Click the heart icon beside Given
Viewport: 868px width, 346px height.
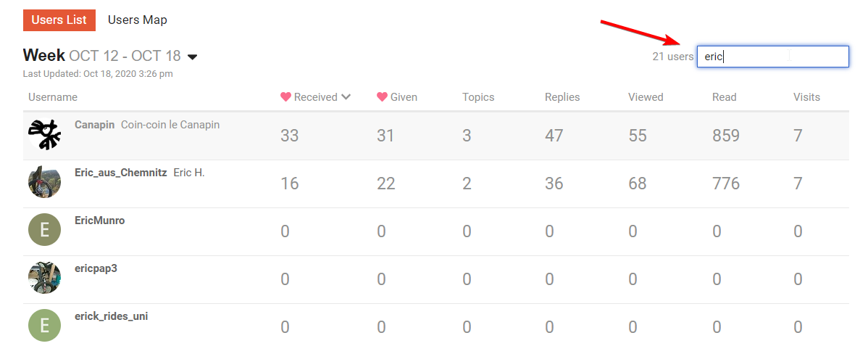[382, 97]
